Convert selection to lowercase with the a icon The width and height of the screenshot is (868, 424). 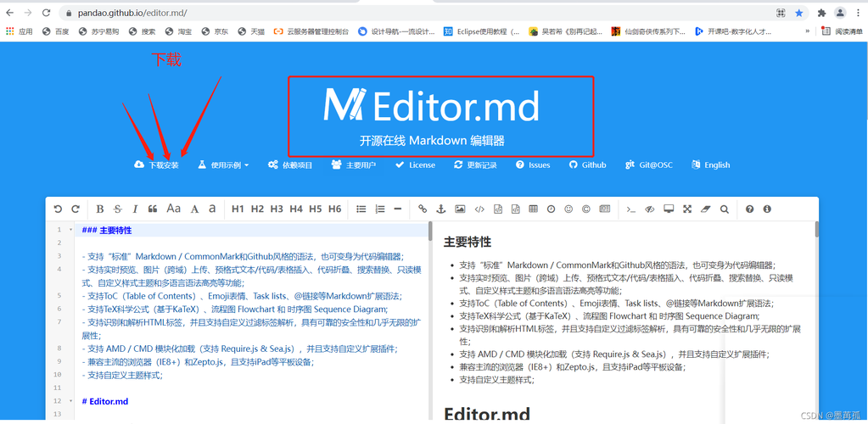pos(212,209)
